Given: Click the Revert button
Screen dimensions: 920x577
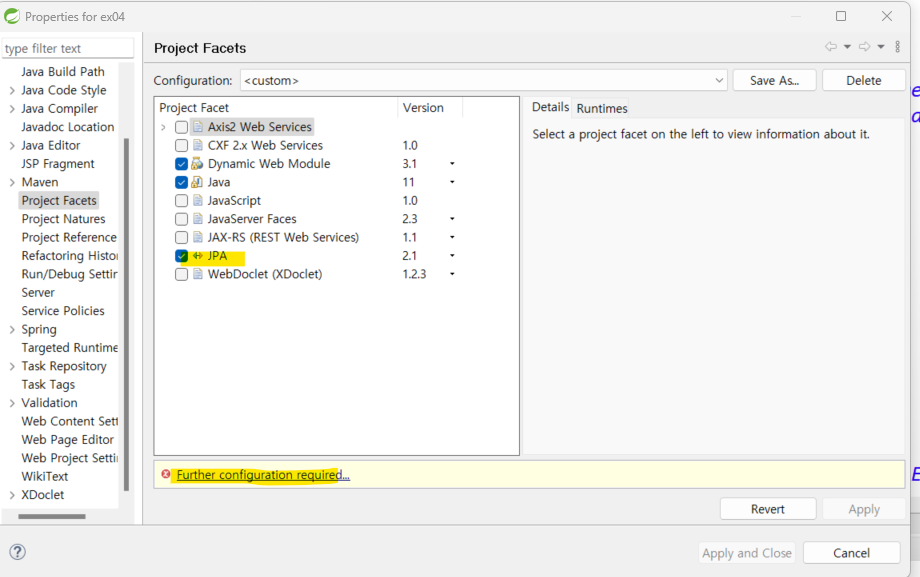Looking at the screenshot, I should 767,509.
